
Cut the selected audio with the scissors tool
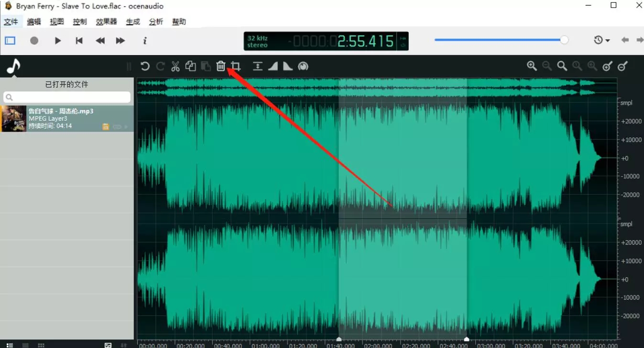pos(175,66)
